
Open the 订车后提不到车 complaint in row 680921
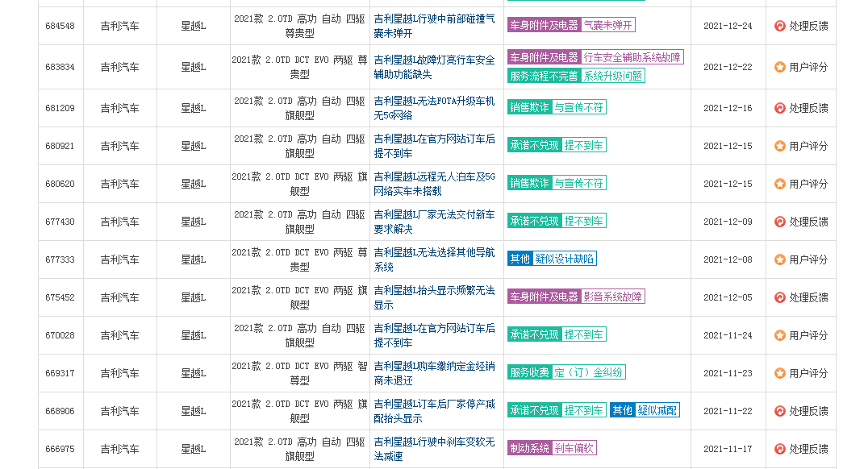coord(435,146)
